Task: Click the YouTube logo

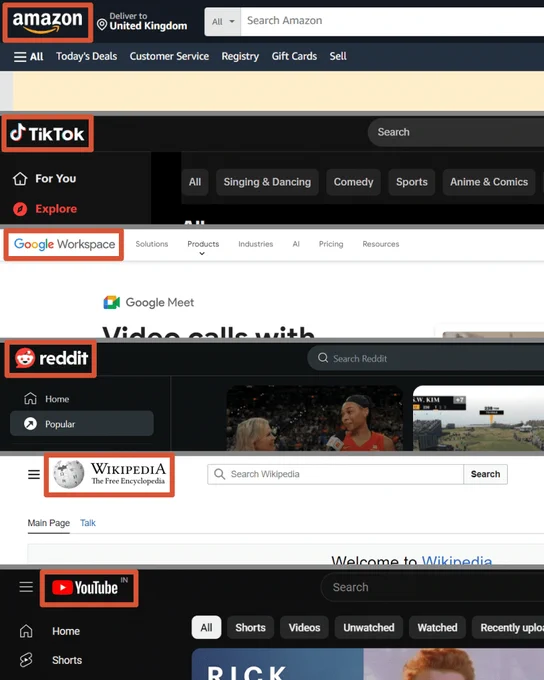Action: coord(90,588)
